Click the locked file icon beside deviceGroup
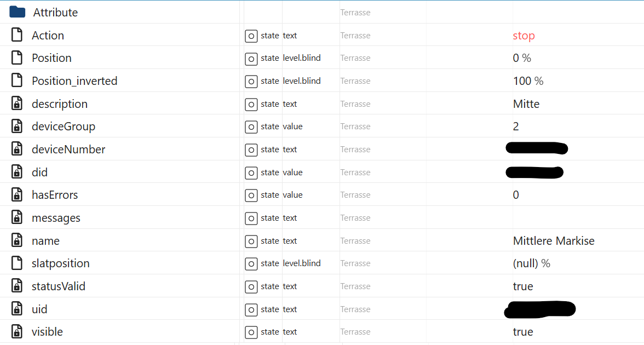Screen dimensions: 644x345 (x=18, y=127)
